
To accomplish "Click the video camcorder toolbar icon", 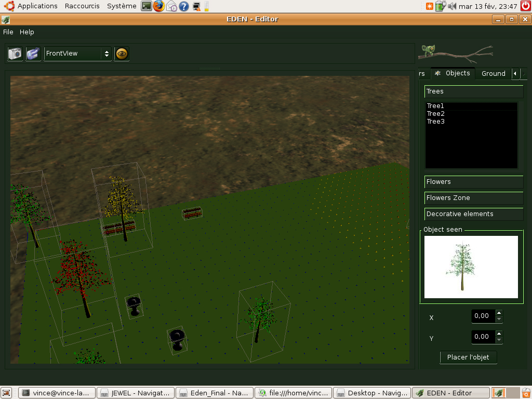I will tap(33, 54).
